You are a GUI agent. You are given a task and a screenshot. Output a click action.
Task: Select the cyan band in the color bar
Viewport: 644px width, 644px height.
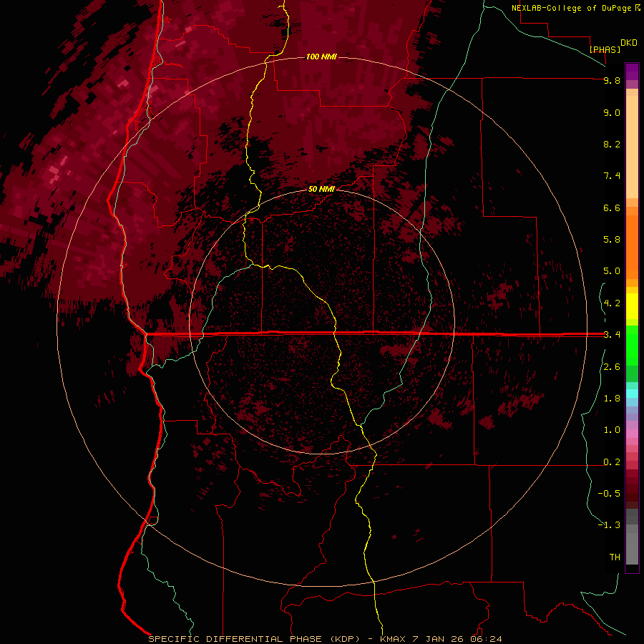point(632,393)
